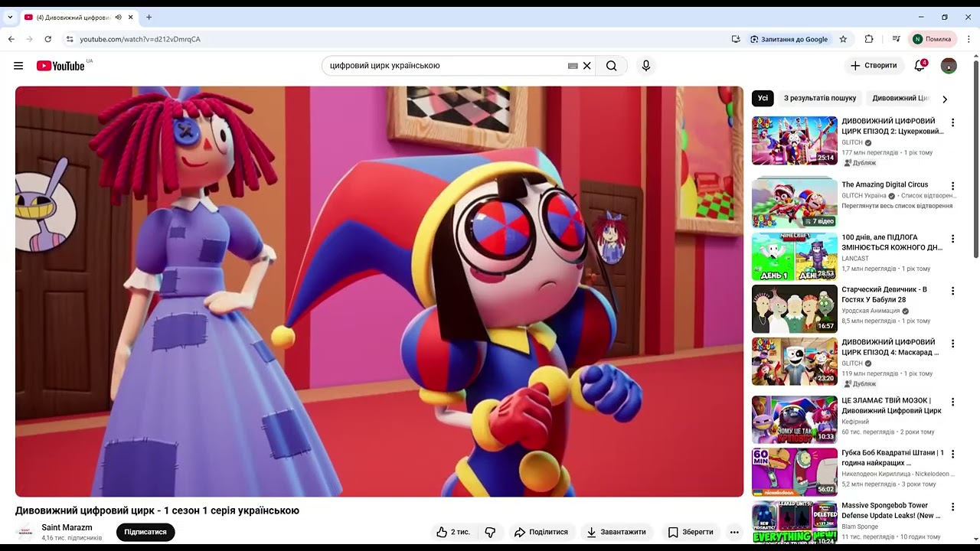Click the main video player

(379, 292)
